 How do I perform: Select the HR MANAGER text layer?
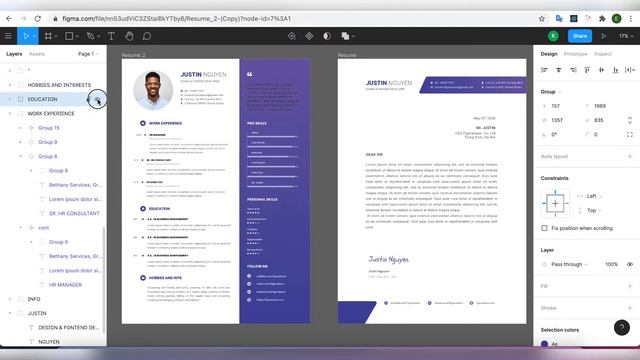point(65,285)
